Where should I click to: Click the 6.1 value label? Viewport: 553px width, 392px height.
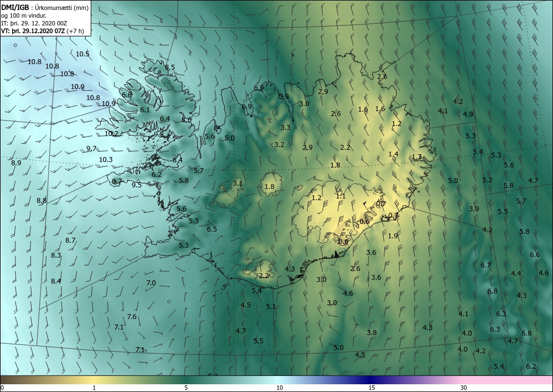[x=145, y=109]
